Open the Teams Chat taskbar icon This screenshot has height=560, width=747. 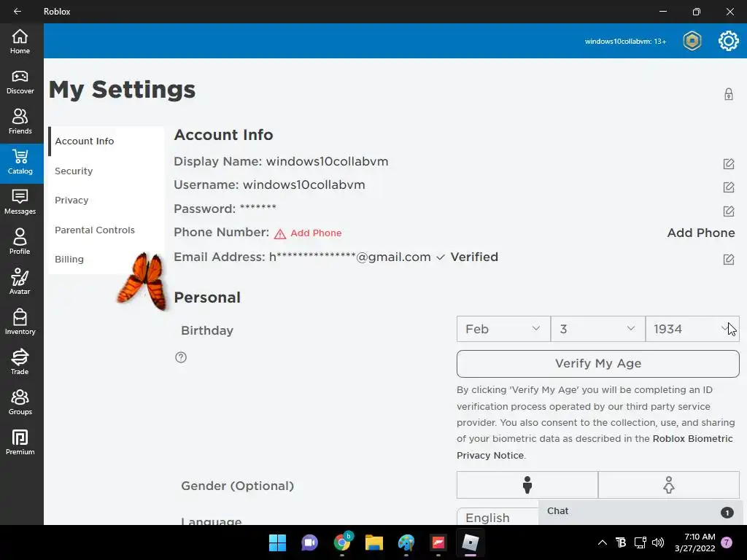[309, 542]
